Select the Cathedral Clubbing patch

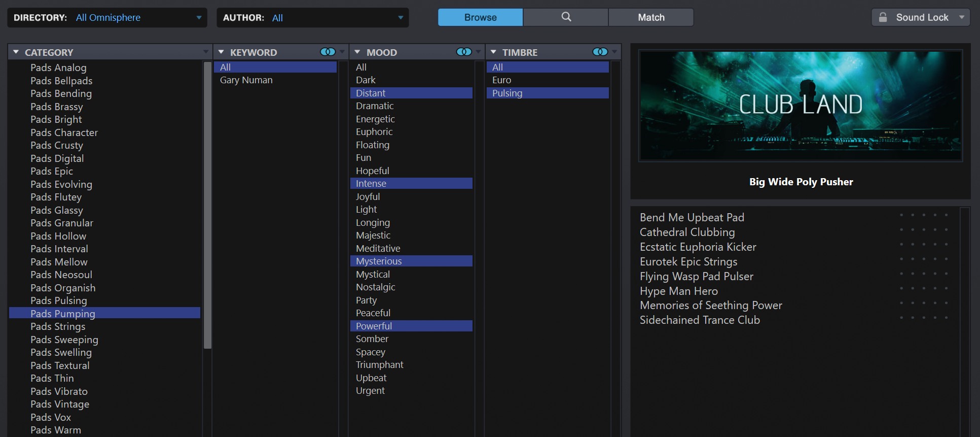tap(687, 232)
